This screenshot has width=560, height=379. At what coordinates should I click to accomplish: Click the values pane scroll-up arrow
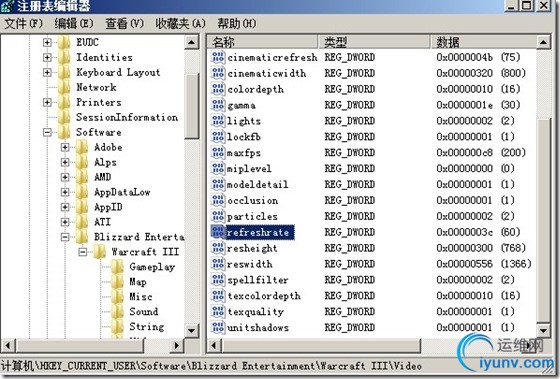pos(543,43)
